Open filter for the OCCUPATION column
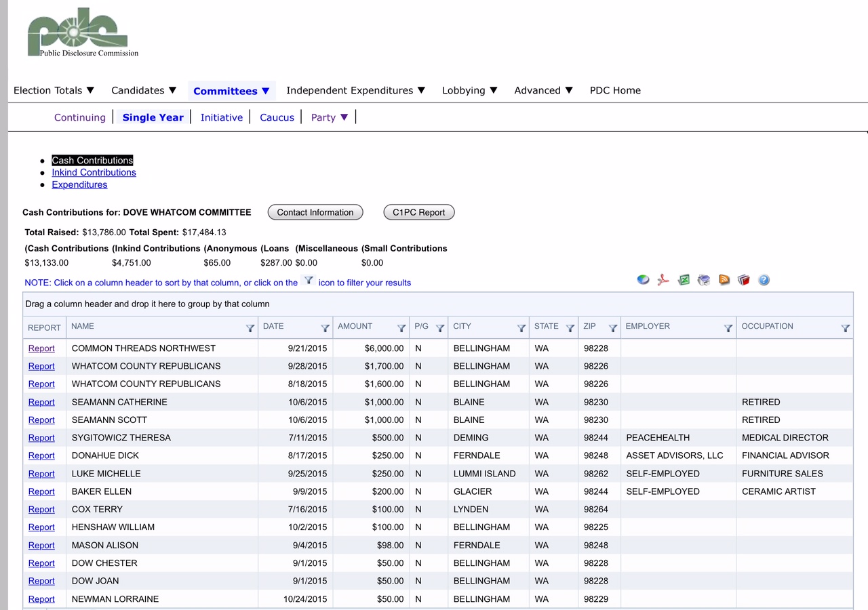 point(846,328)
